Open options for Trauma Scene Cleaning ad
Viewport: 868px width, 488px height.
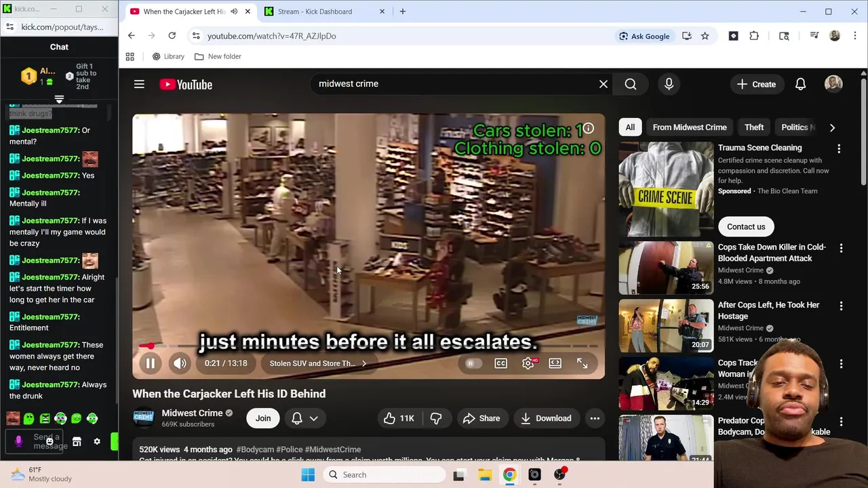pos(839,148)
